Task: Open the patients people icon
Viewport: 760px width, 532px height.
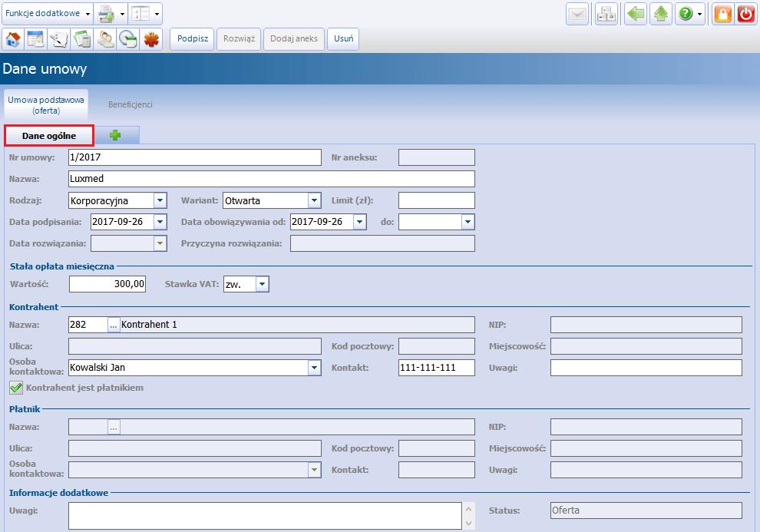Action: pyautogui.click(x=105, y=38)
